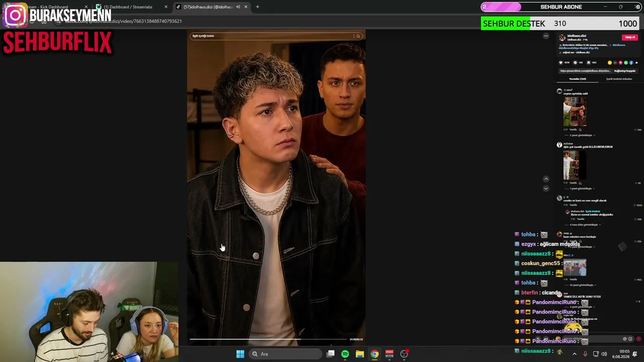Go to next video with down arrow
644x362 pixels.
(546, 189)
